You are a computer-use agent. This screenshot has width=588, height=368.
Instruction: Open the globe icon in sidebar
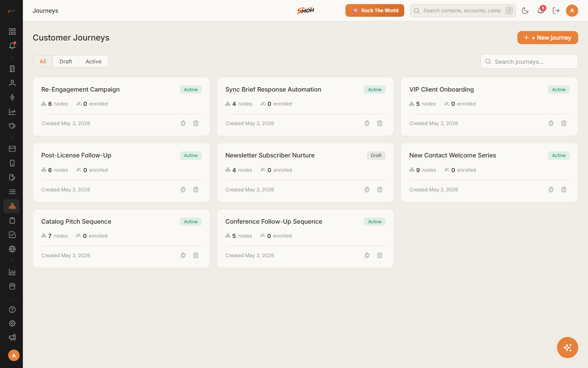pos(12,249)
